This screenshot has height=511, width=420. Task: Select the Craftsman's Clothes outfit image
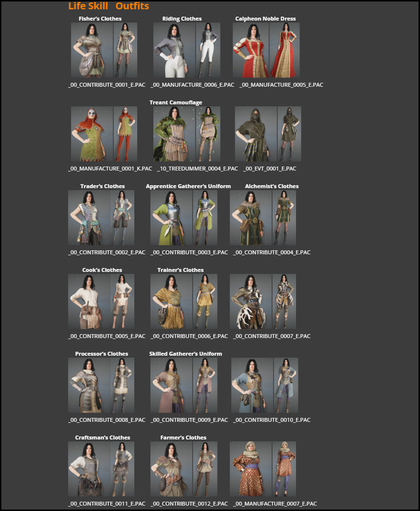(101, 469)
